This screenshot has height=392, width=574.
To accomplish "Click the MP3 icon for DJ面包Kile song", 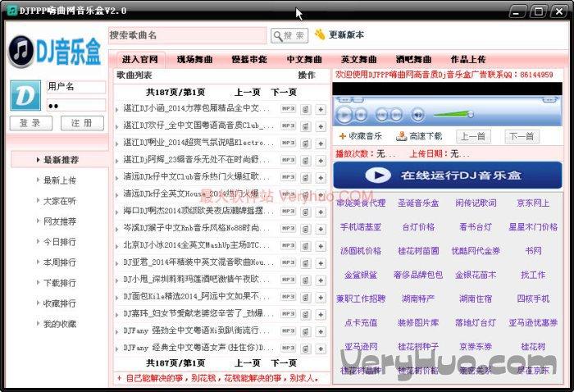I will 288,297.
